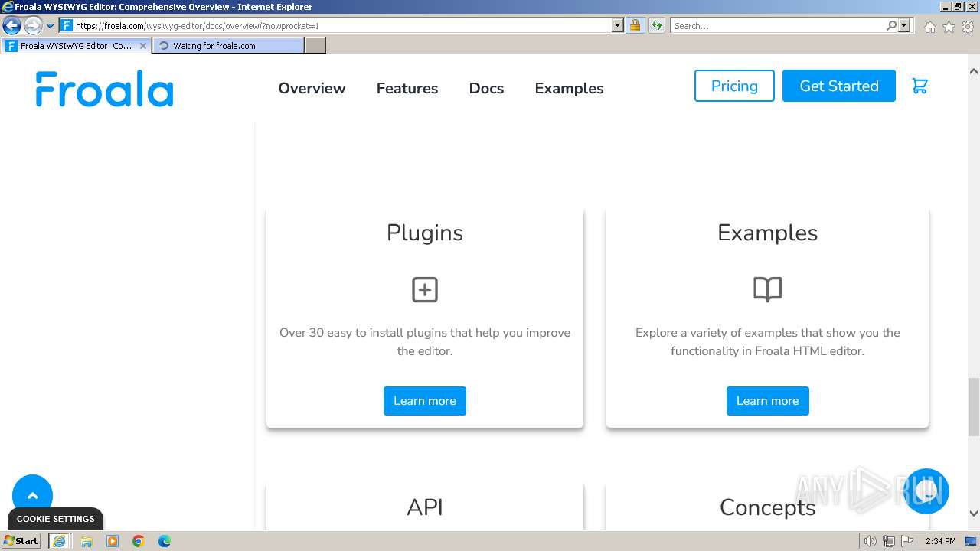Screen dimensions: 980x551
Task: Click the Get Started button
Action: click(839, 86)
